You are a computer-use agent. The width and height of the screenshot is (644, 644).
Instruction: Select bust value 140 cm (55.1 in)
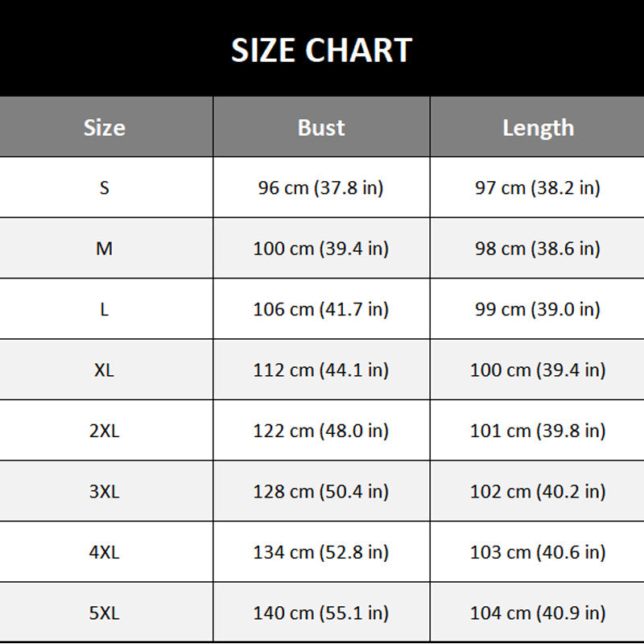[320, 613]
